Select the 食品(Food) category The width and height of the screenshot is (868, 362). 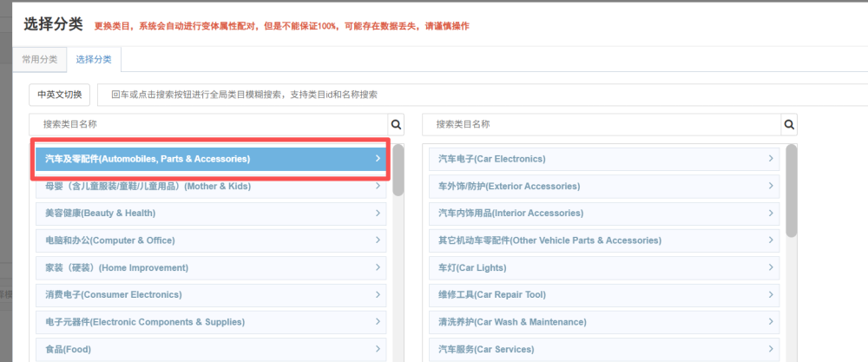[x=211, y=349]
